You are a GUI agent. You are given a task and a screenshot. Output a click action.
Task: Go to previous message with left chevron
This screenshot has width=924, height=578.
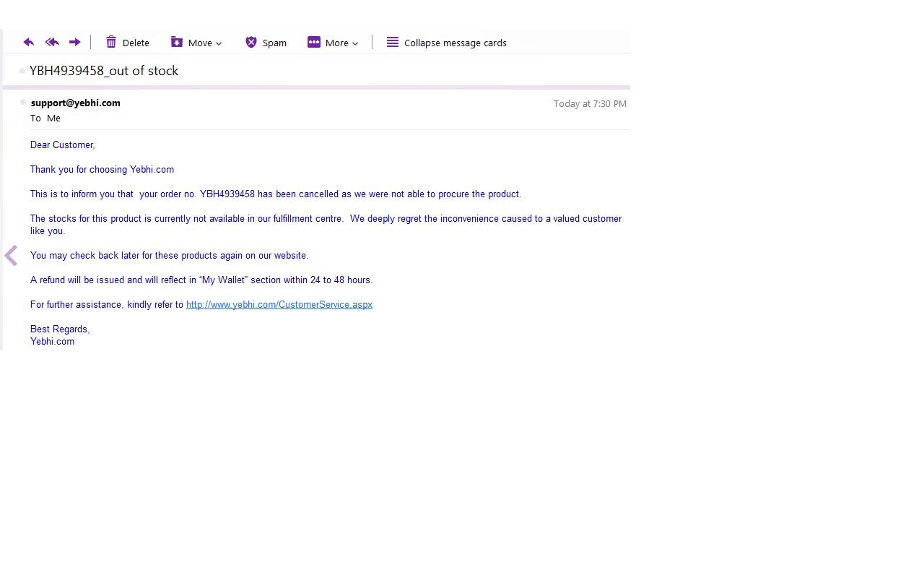(11, 255)
